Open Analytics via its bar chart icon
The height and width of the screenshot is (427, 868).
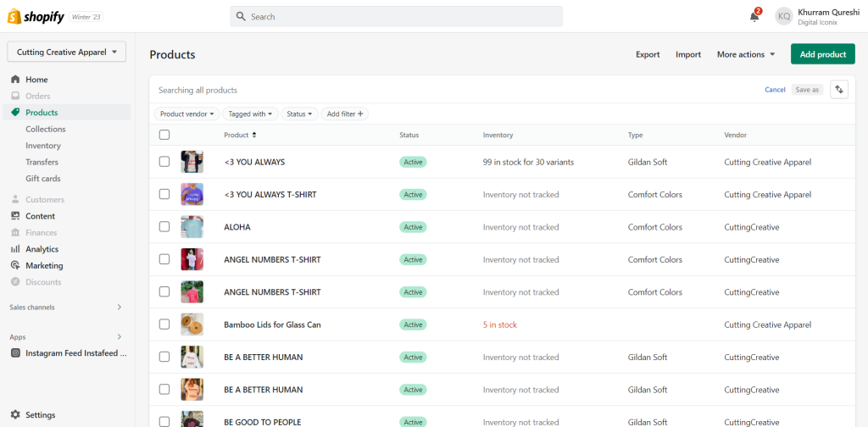pyautogui.click(x=15, y=249)
